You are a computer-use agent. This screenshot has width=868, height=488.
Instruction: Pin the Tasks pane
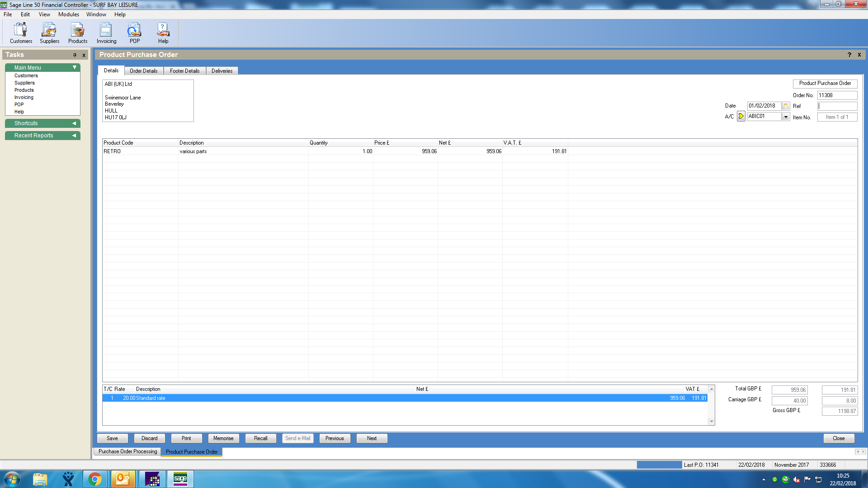click(75, 55)
